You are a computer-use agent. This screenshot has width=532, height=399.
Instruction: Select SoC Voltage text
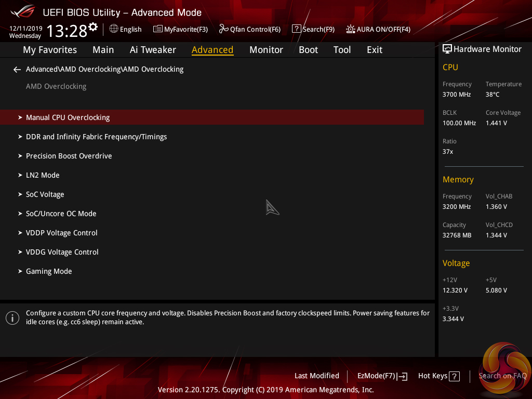[45, 194]
